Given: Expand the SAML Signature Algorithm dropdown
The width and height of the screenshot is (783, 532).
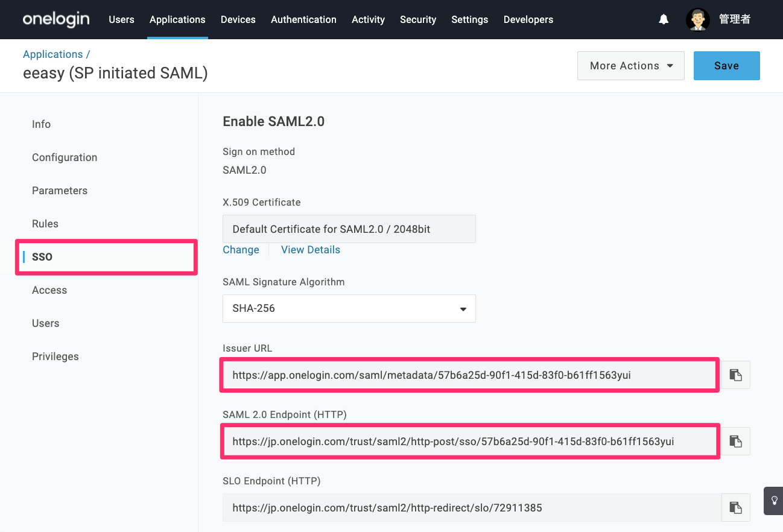Looking at the screenshot, I should click(349, 308).
